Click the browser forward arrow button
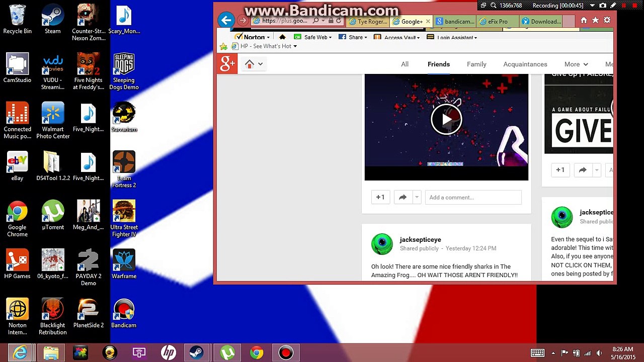The image size is (644, 362). 243,21
